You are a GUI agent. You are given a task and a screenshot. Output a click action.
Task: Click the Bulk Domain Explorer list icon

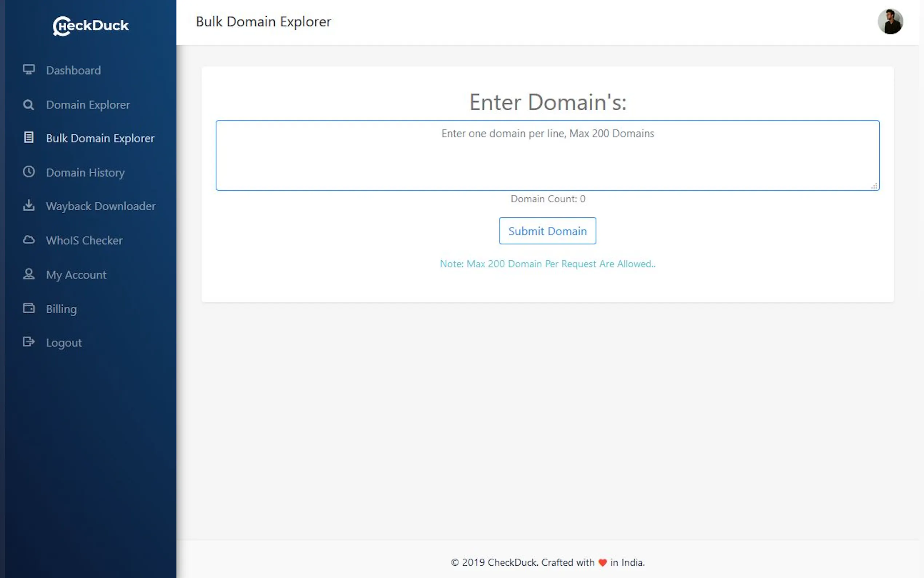[x=29, y=138]
